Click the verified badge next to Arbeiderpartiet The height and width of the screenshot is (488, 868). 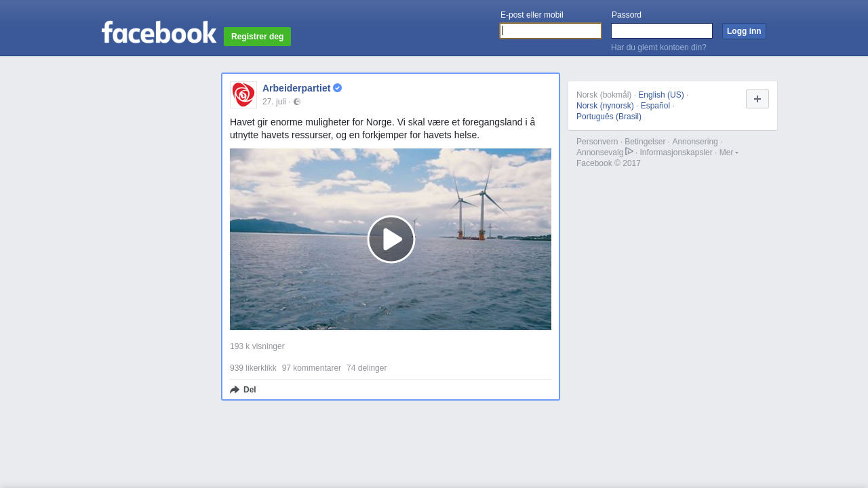[337, 88]
